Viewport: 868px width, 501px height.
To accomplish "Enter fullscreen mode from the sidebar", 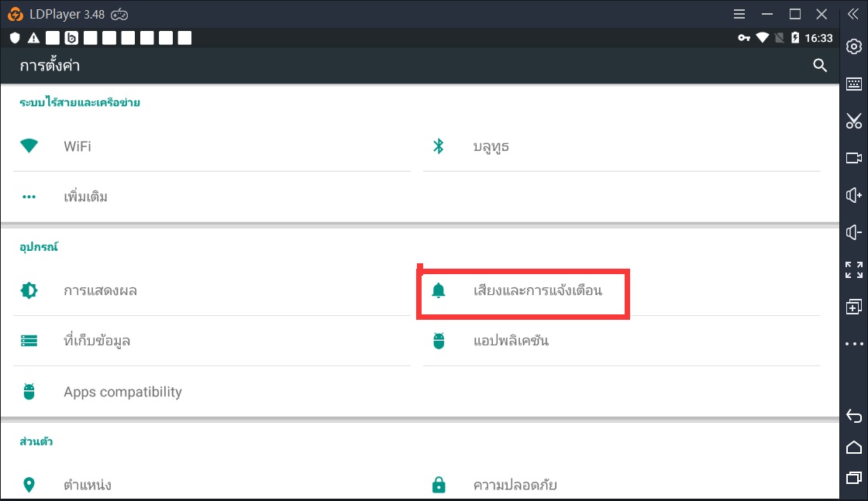I will tap(853, 269).
